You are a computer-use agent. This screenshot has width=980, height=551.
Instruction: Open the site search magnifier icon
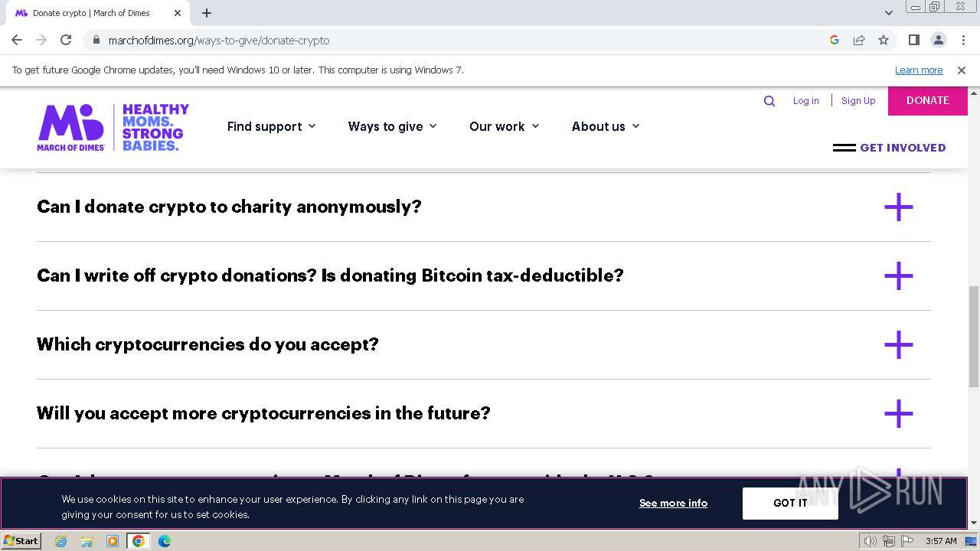[769, 101]
